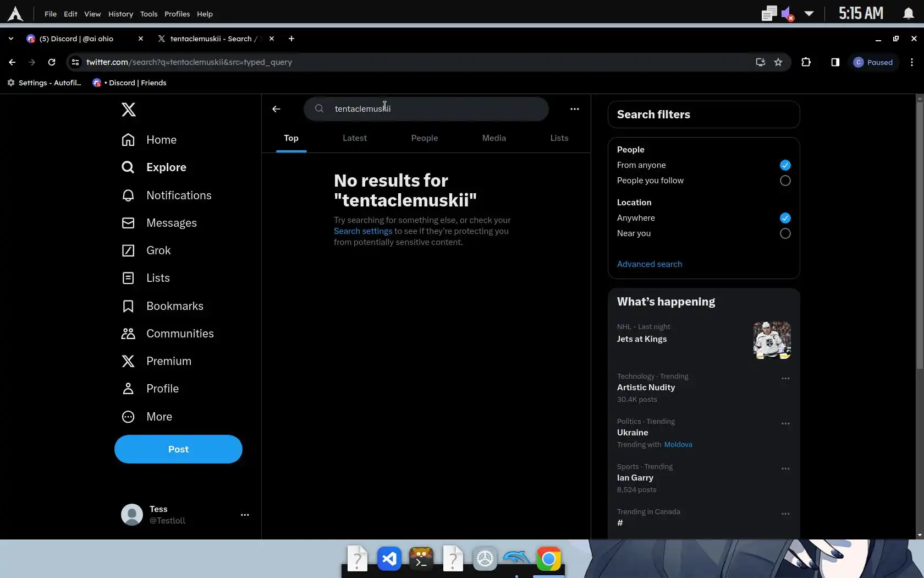Viewport: 924px width, 578px height.
Task: Toggle browser side panel icon
Action: pos(835,62)
